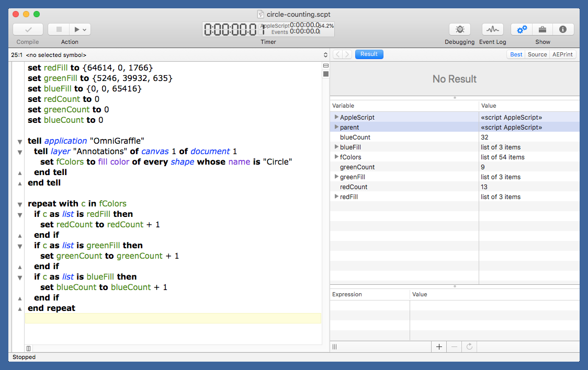This screenshot has width=588, height=370.
Task: Click the info Show icon
Action: [563, 30]
